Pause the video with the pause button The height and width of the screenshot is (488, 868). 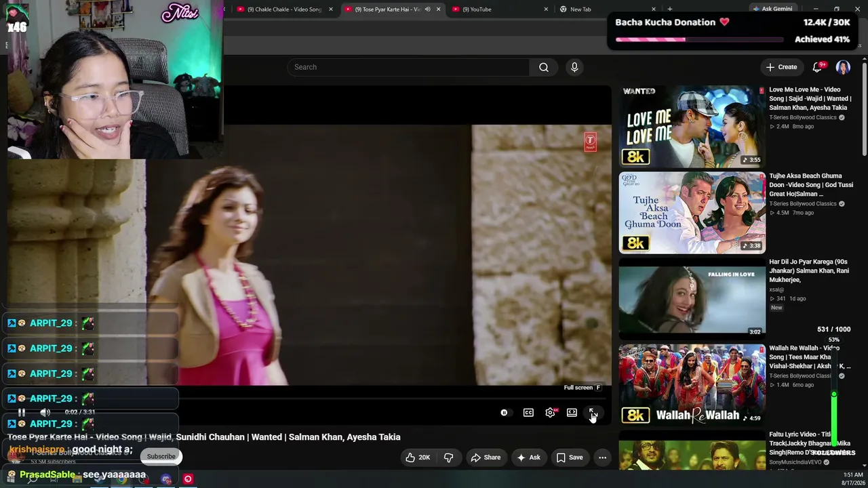click(22, 412)
